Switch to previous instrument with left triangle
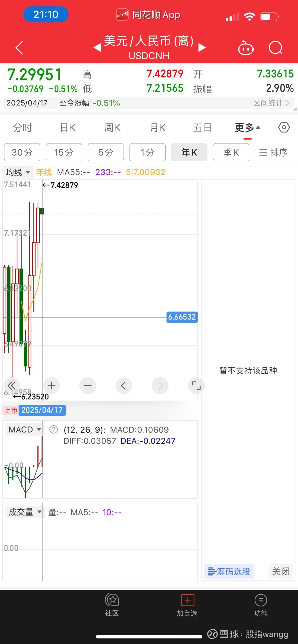 click(97, 48)
